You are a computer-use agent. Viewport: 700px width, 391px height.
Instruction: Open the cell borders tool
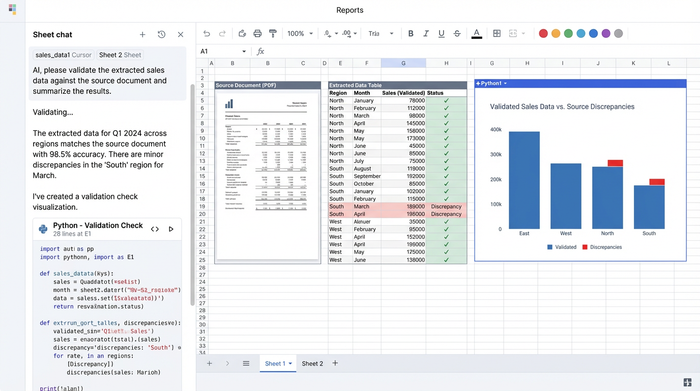[x=497, y=33]
